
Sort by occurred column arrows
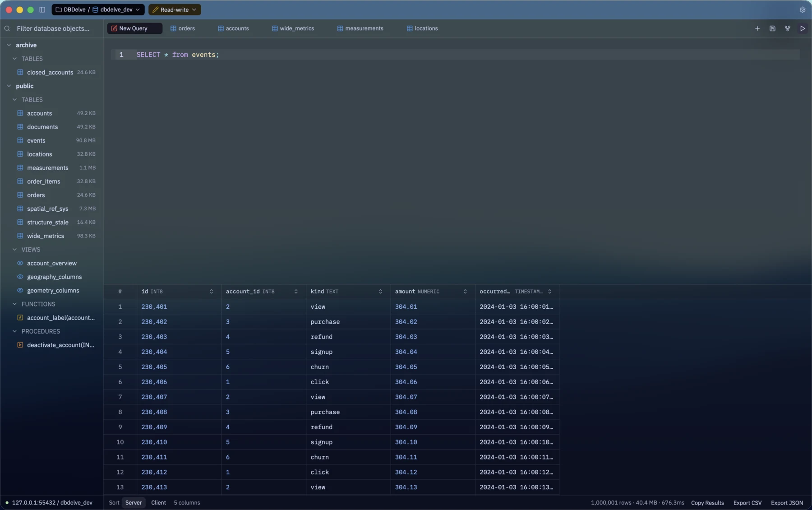point(549,292)
